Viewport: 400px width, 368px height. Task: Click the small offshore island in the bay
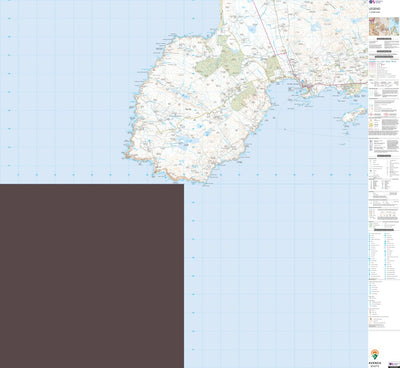coord(355,115)
